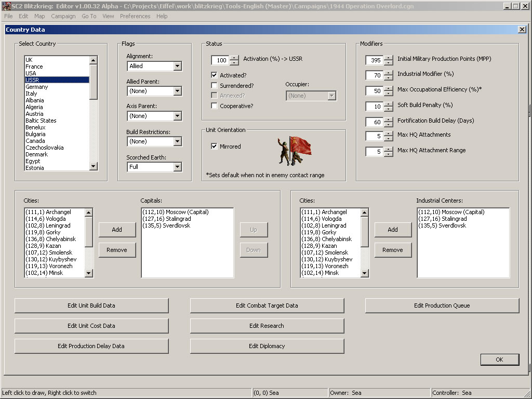Open the Go To menu
Image resolution: width=532 pixels, height=399 pixels.
[x=89, y=16]
